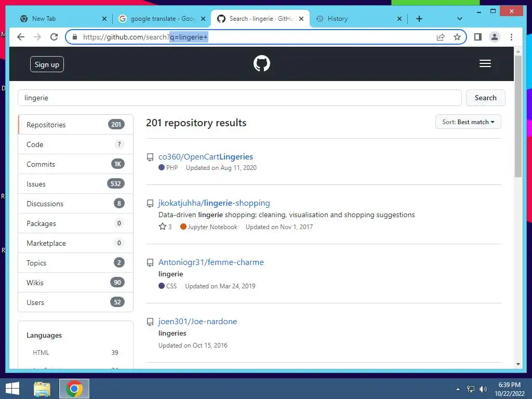The height and width of the screenshot is (399, 532).
Task: Click repo icon beside jkokatjuhha/lingerie-shopping
Action: click(150, 203)
